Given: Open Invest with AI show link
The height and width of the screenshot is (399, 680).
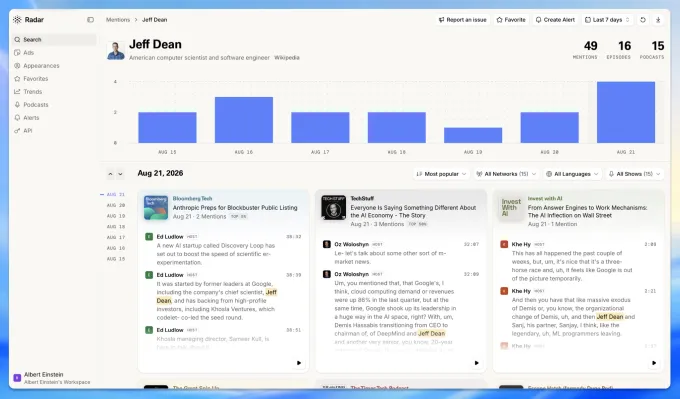Looking at the screenshot, I should pyautogui.click(x=545, y=199).
